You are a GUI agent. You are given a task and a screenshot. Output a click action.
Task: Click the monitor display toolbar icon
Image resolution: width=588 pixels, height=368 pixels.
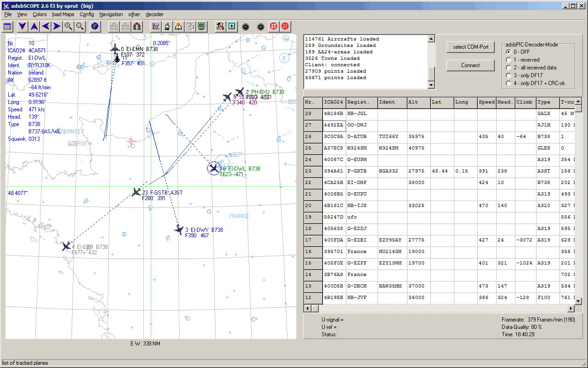tap(201, 26)
